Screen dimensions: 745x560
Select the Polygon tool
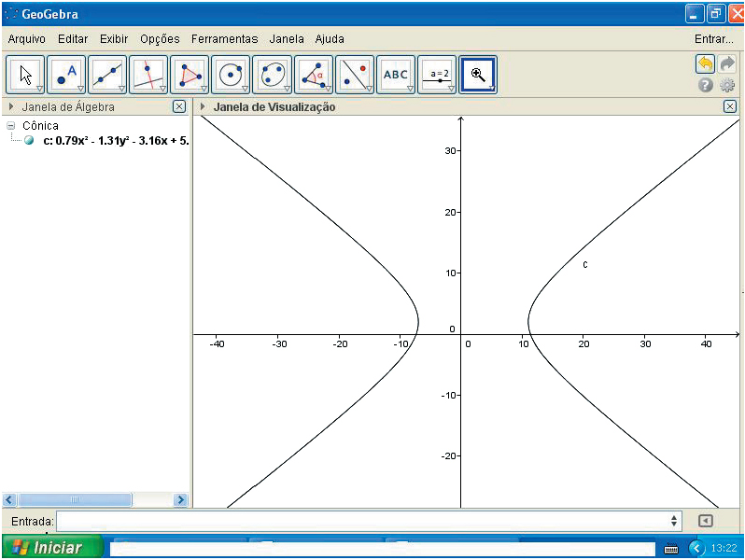[x=190, y=75]
